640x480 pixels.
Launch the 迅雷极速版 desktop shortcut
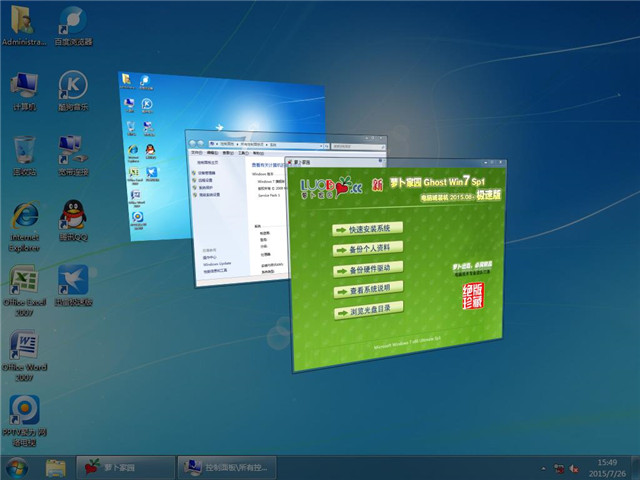point(73,286)
